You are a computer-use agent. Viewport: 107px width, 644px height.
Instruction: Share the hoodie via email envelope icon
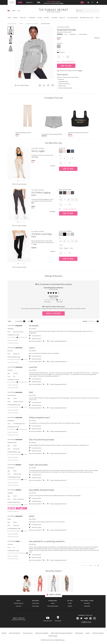pyautogui.click(x=53, y=85)
